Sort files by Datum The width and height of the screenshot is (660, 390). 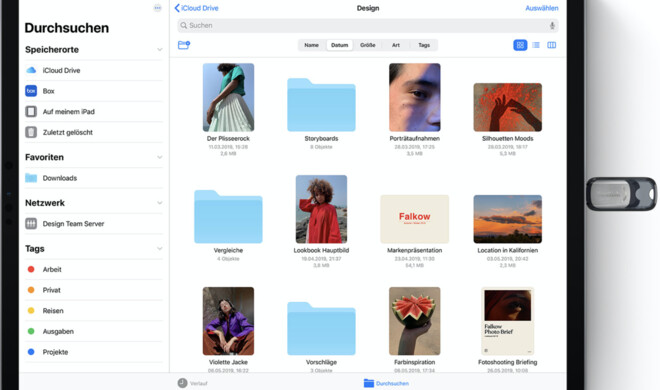coord(340,45)
